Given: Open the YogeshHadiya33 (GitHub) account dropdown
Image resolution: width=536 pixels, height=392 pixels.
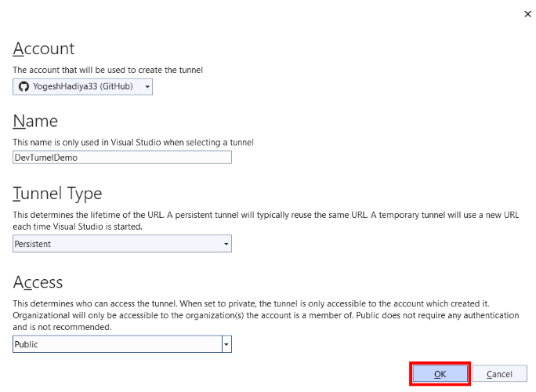Looking at the screenshot, I should (83, 86).
